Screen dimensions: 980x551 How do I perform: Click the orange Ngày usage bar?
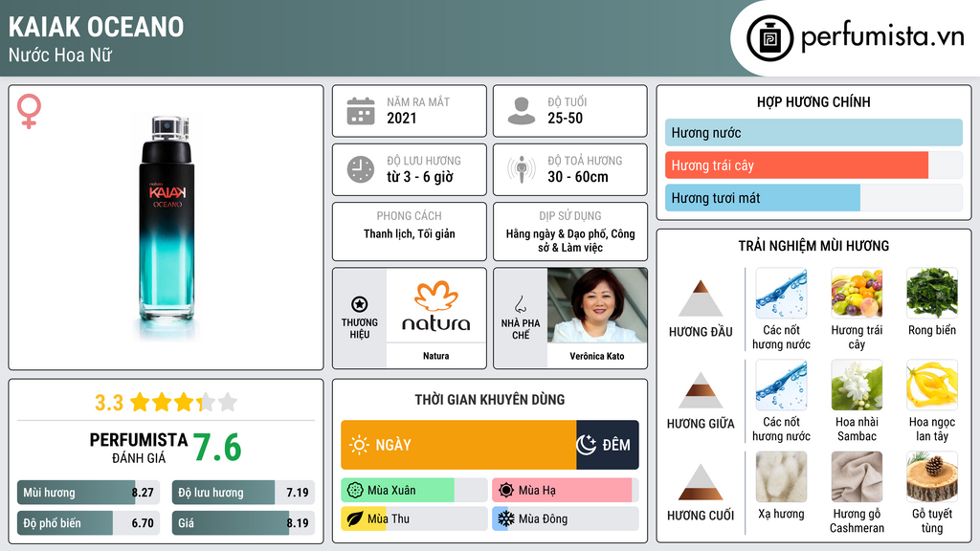458,445
